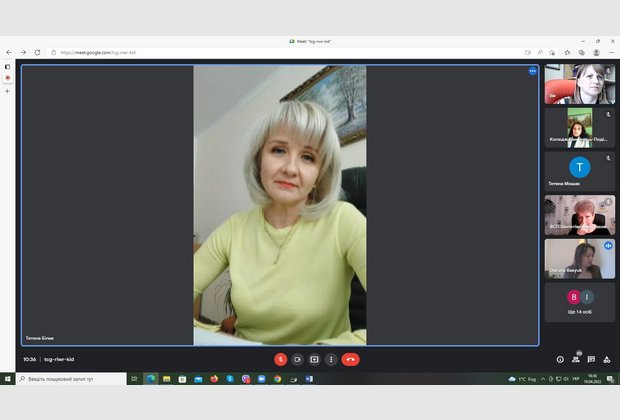Click the '14 others' participants tile
The width and height of the screenshot is (620, 420).
(579, 301)
